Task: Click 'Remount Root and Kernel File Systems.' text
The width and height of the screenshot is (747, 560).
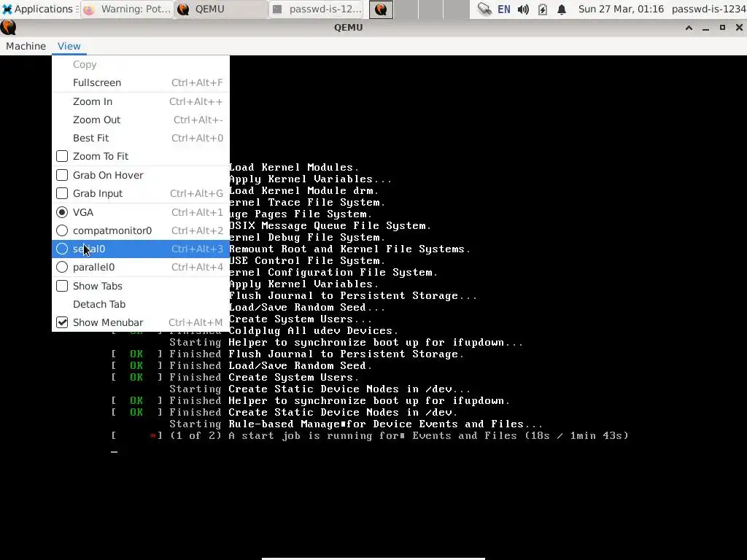Action: tap(349, 249)
